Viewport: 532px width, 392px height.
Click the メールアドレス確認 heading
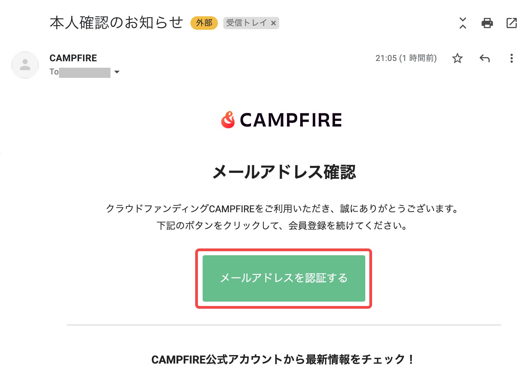284,172
